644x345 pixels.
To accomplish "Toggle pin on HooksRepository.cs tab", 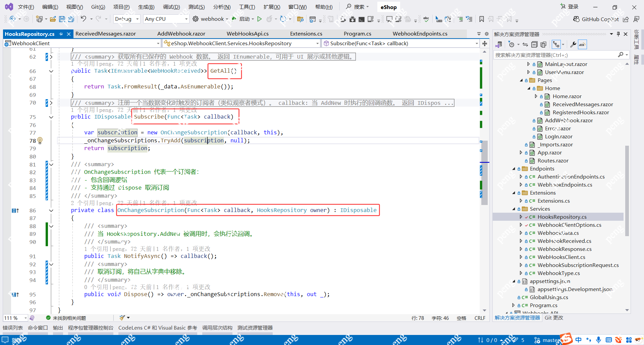I will 61,34.
